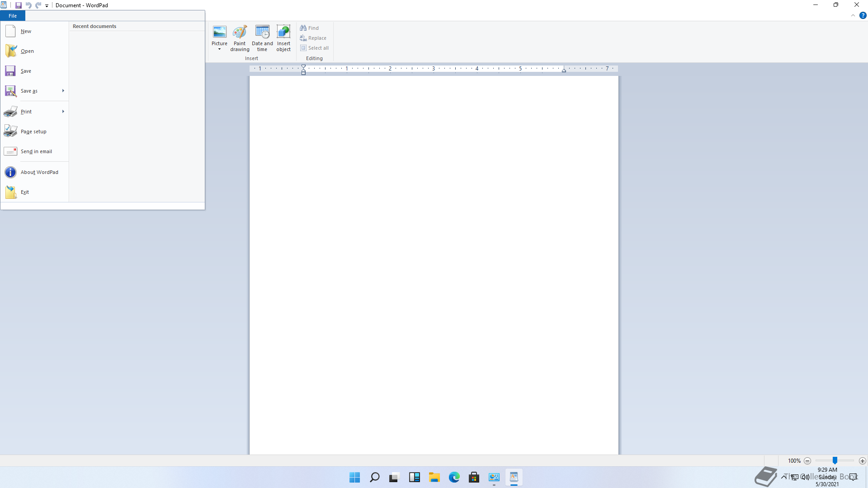Expand the Print submenu arrow
The height and width of the screenshot is (488, 868).
[x=63, y=112]
